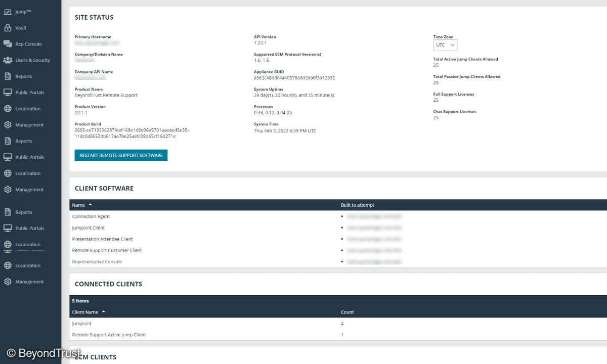This screenshot has height=364, width=607.
Task: Select the Jumpoint Client row name
Action: tap(89, 227)
